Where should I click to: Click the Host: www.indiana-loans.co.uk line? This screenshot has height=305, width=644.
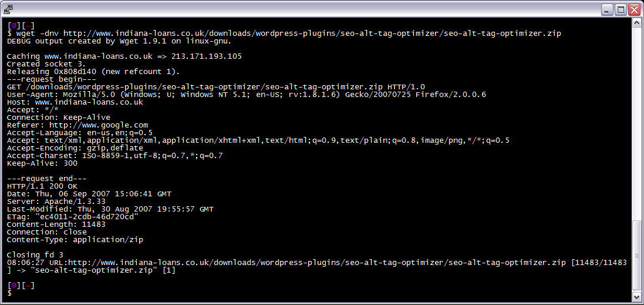75,102
